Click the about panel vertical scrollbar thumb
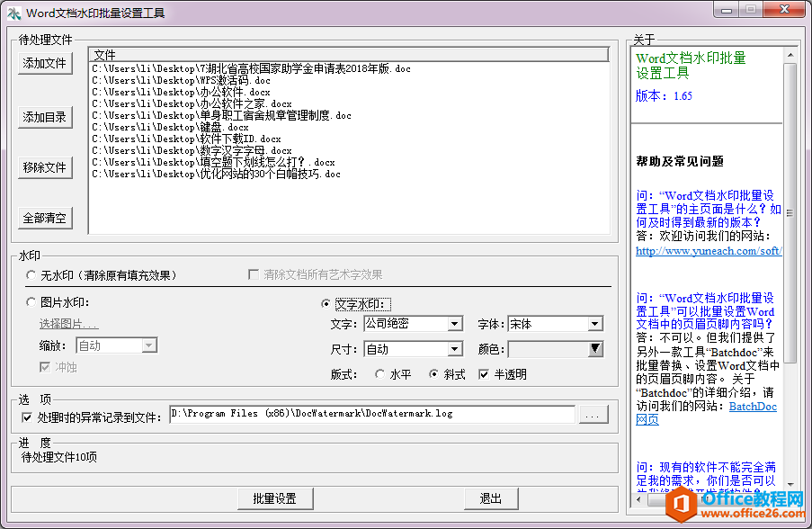 (790, 213)
